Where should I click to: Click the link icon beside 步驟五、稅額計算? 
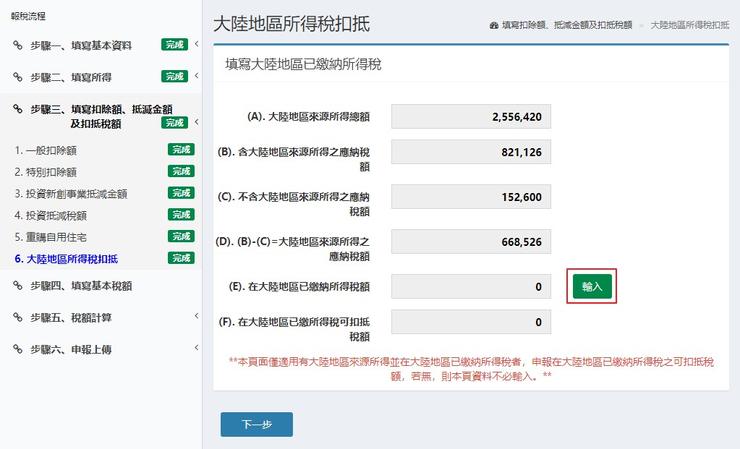(x=16, y=317)
